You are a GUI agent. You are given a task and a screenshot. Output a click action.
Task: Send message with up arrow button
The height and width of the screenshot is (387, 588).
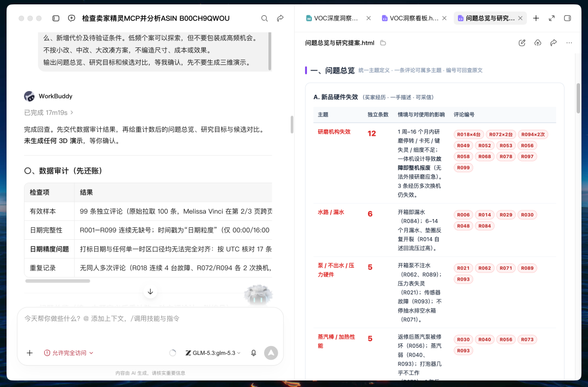tap(271, 353)
